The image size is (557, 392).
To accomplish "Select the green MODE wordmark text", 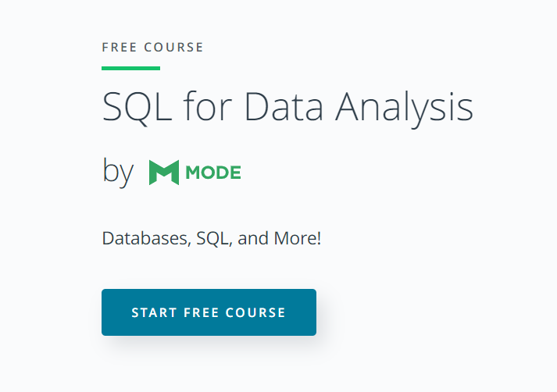I will (x=213, y=173).
